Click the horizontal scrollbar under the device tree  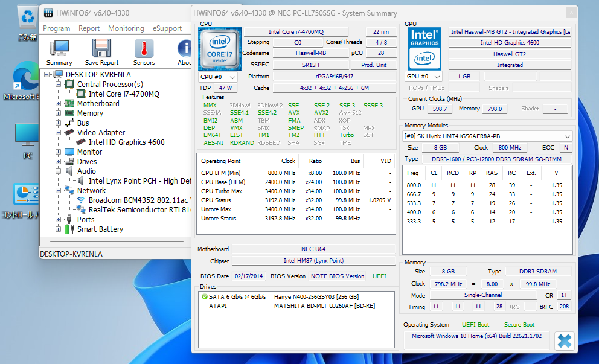117,241
